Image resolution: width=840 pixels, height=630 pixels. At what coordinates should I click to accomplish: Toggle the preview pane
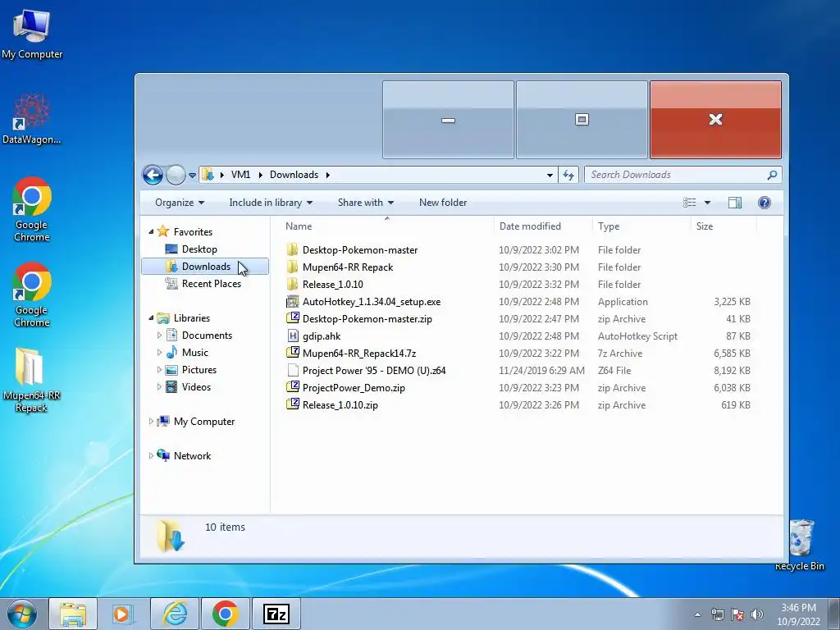click(x=735, y=203)
